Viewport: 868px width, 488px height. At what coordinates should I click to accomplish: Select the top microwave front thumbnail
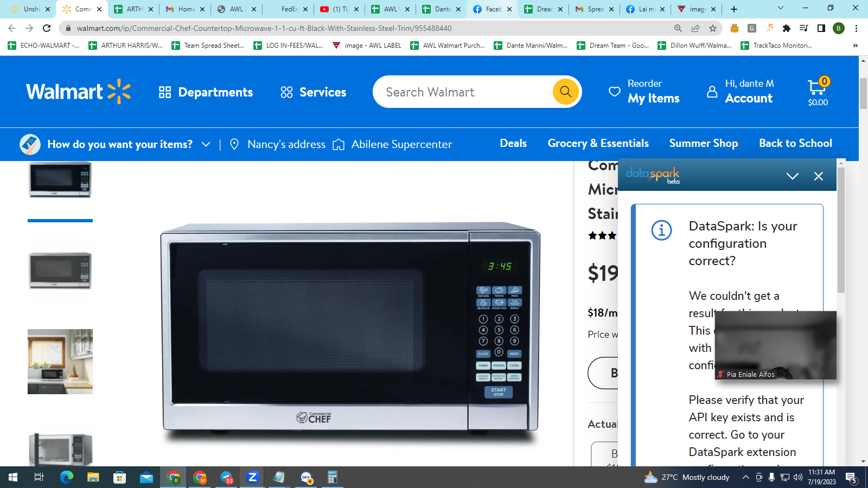pos(60,180)
